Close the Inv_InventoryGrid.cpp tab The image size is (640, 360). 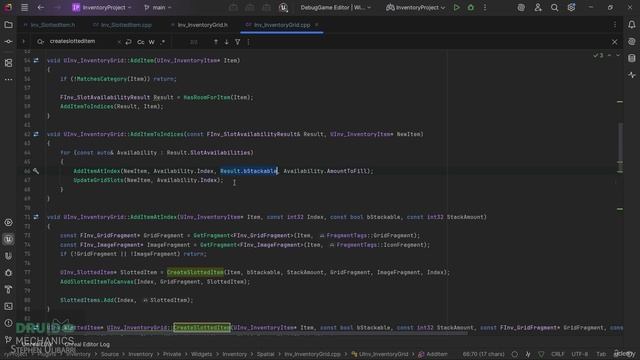pyautogui.click(x=317, y=25)
